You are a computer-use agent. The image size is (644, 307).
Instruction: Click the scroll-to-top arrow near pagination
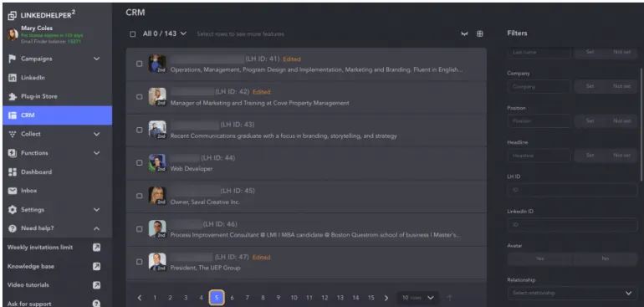[449, 298]
